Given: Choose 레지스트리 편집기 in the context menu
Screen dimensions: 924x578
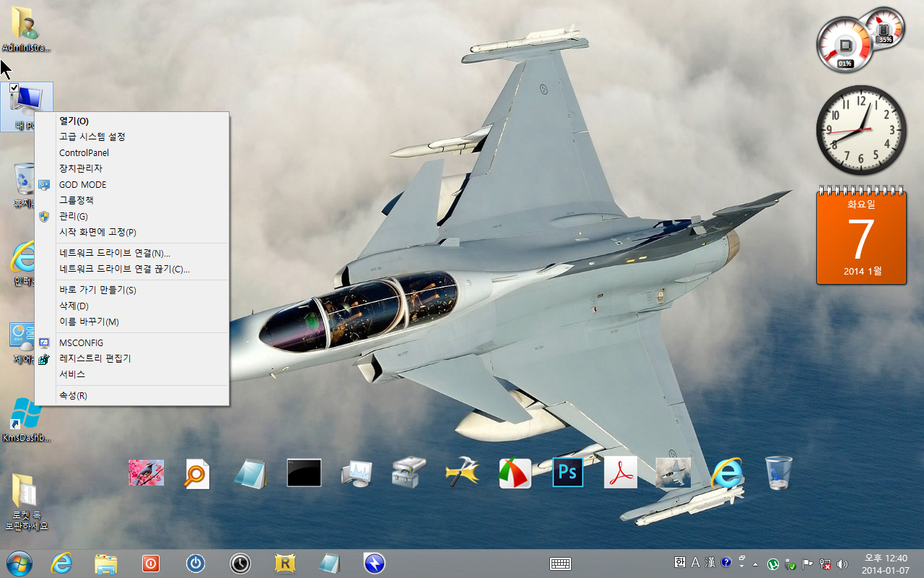Looking at the screenshot, I should pos(131,358).
